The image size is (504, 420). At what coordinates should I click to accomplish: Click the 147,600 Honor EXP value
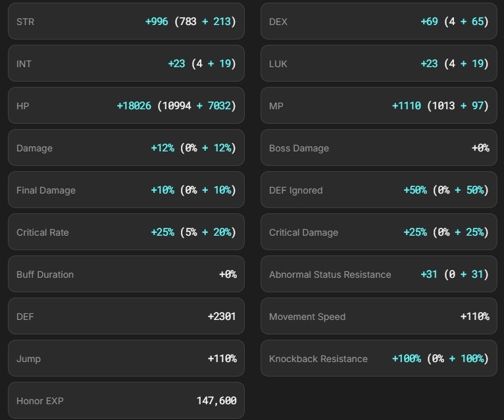[216, 401]
